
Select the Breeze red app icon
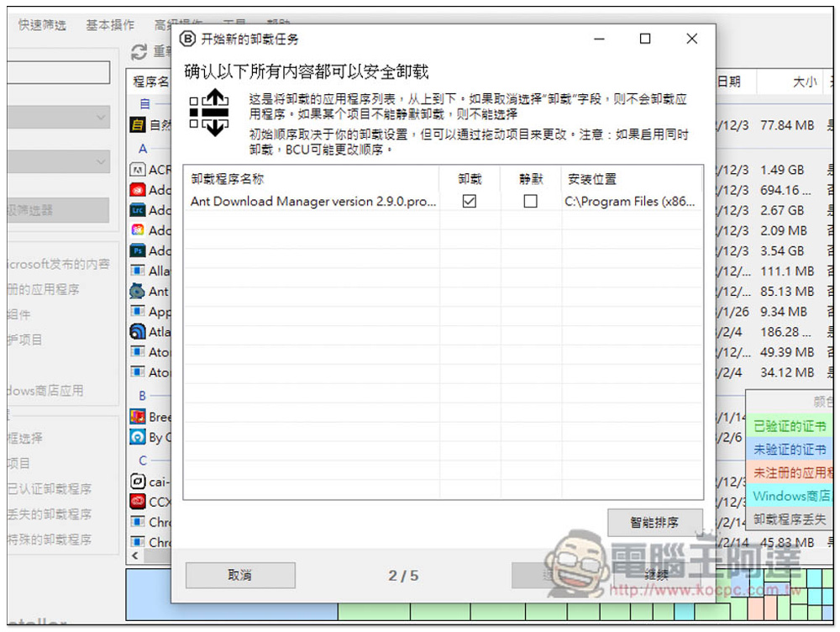(x=137, y=417)
